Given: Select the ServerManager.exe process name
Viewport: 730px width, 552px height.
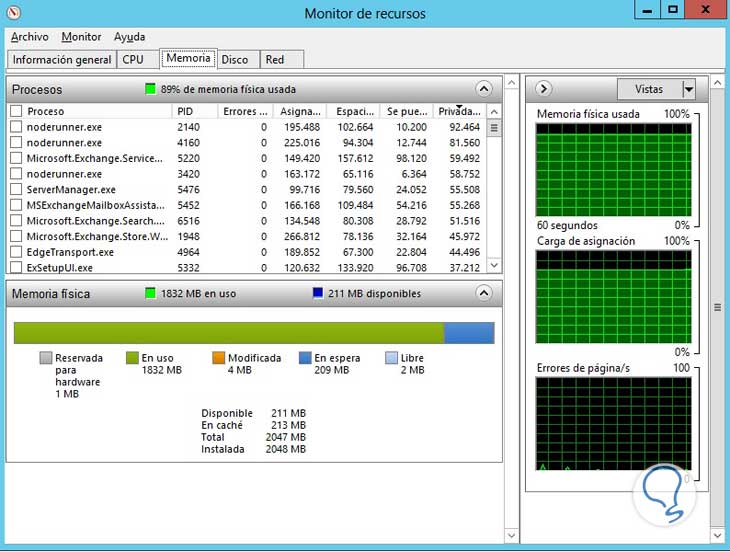Looking at the screenshot, I should click(x=71, y=189).
